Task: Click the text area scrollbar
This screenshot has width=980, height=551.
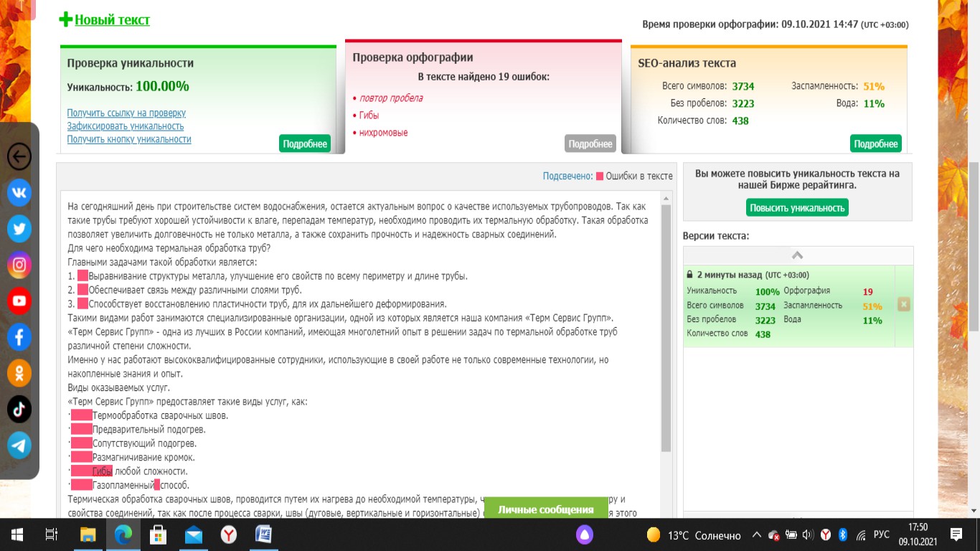Action: [666, 329]
